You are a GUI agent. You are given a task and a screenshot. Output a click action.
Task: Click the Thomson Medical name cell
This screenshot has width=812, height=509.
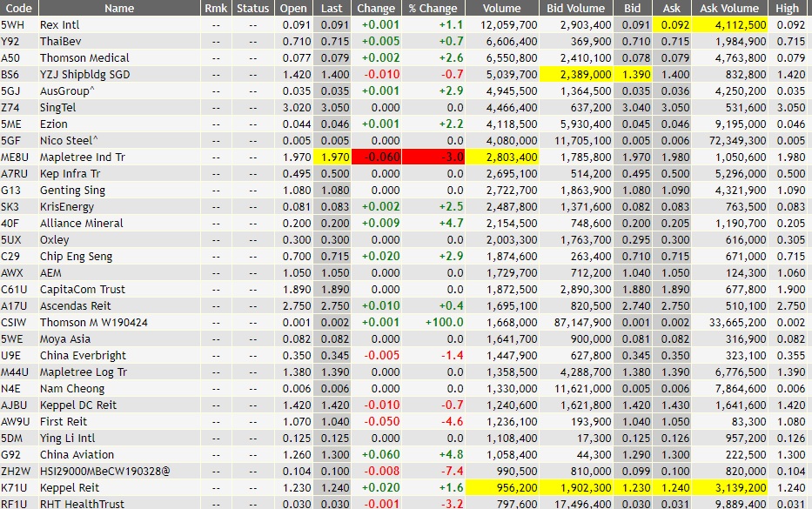click(84, 58)
